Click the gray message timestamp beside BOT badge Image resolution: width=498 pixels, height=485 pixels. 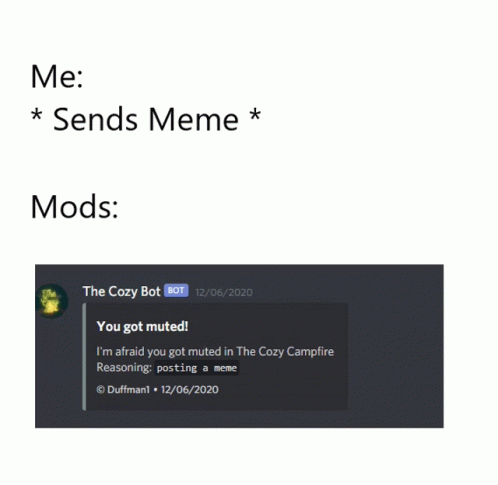(224, 292)
